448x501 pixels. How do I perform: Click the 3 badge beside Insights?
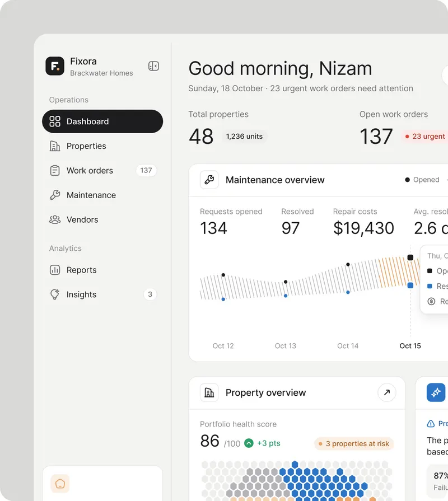(150, 294)
